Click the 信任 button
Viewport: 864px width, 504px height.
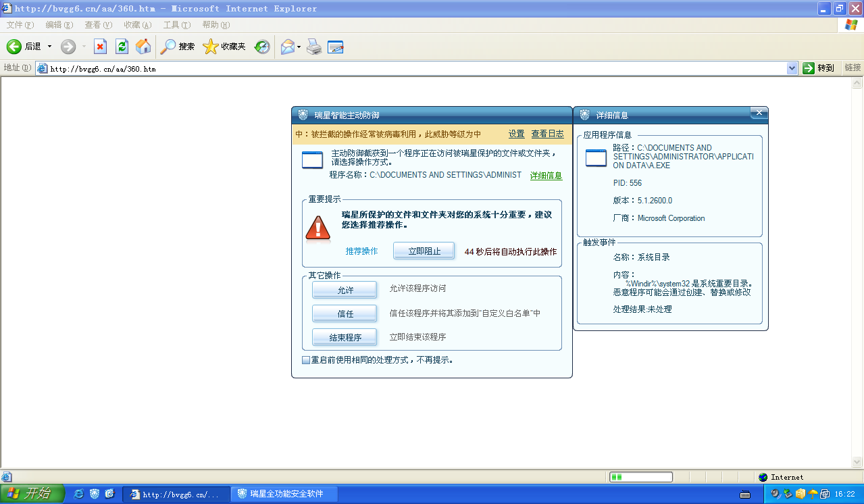(x=345, y=313)
